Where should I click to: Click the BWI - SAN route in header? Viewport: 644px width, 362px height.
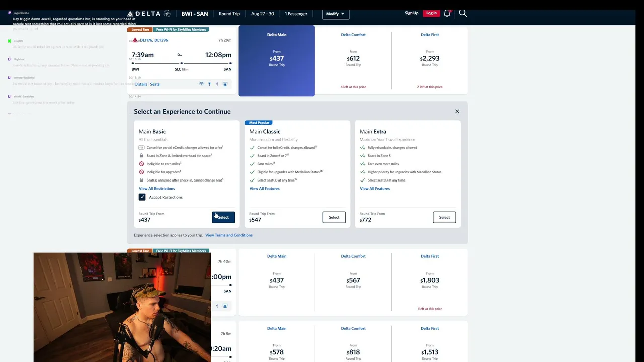pos(195,14)
